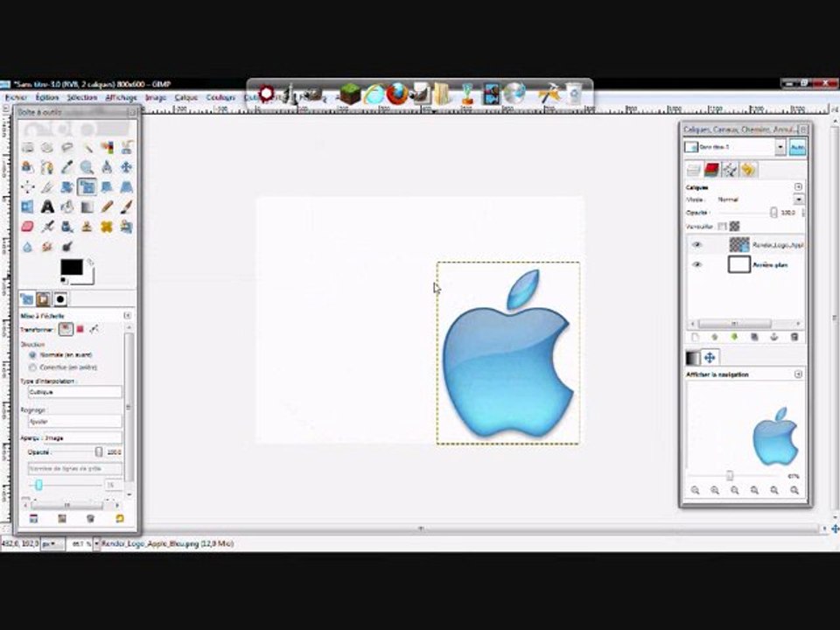840x630 pixels.
Task: Select the Ellipse Select tool
Action: pyautogui.click(x=47, y=147)
